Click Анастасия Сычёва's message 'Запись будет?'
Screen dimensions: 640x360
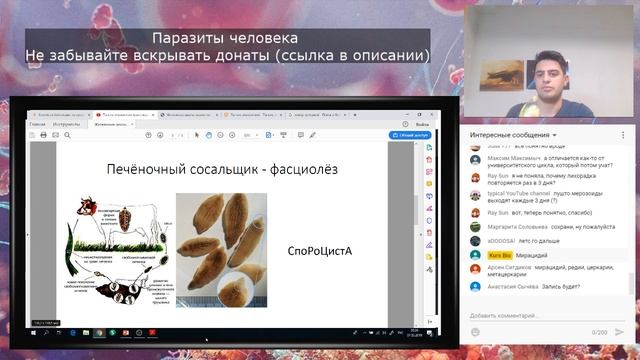[x=561, y=287]
